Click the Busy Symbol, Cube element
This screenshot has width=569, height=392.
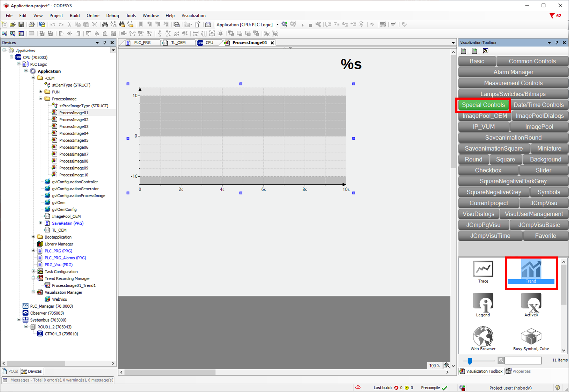click(531, 338)
